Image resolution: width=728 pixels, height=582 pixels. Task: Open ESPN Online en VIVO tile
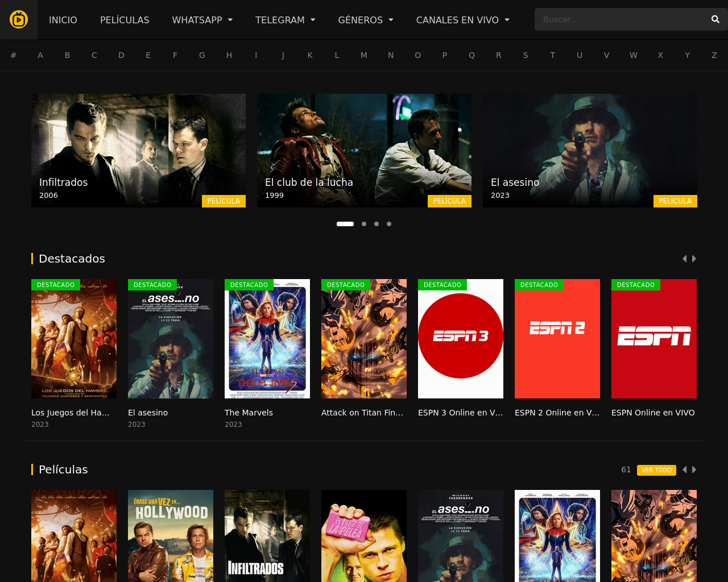pos(654,339)
